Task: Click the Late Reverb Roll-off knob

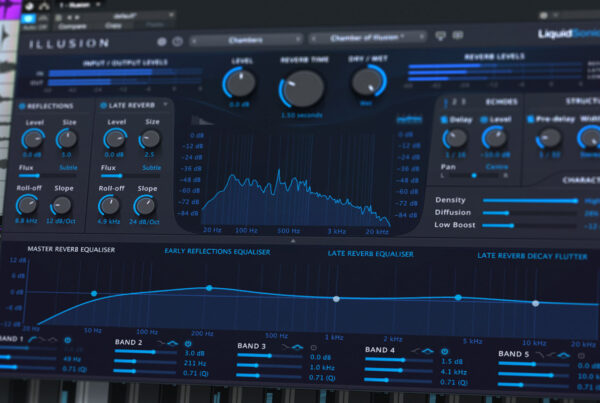Action: (109, 206)
